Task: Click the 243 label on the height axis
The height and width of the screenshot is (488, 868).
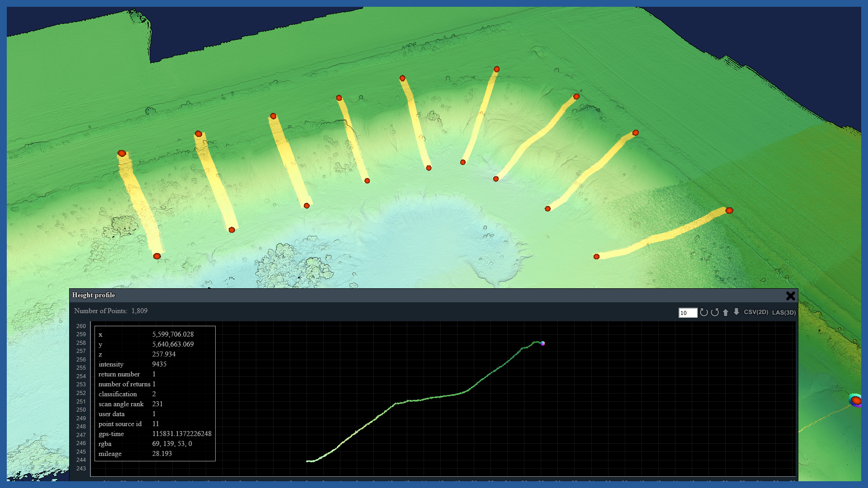Action: (x=81, y=468)
